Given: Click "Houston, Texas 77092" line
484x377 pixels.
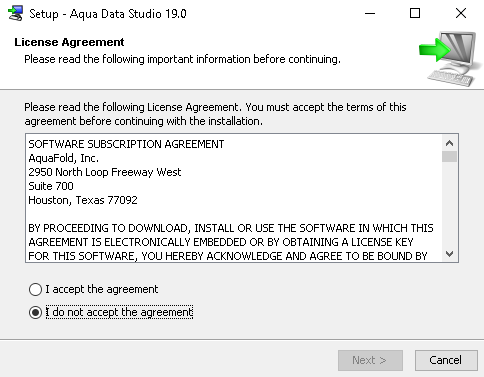Looking at the screenshot, I should (83, 200).
